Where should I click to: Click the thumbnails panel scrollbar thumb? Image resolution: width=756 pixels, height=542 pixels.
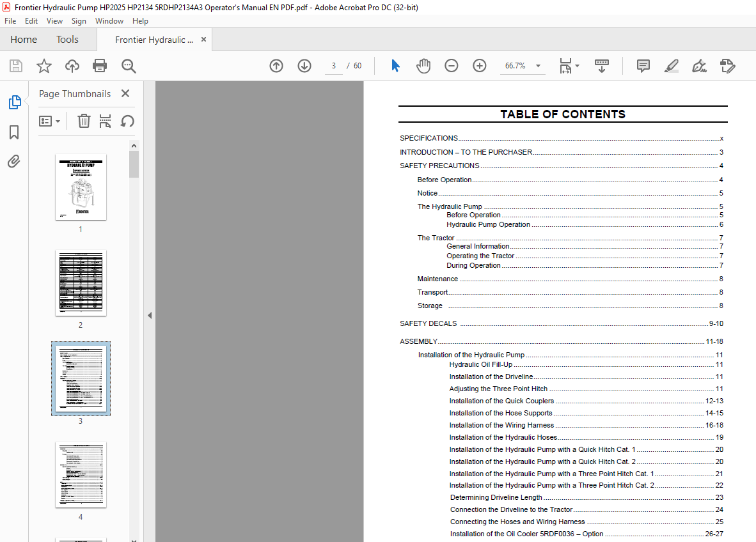[134, 164]
